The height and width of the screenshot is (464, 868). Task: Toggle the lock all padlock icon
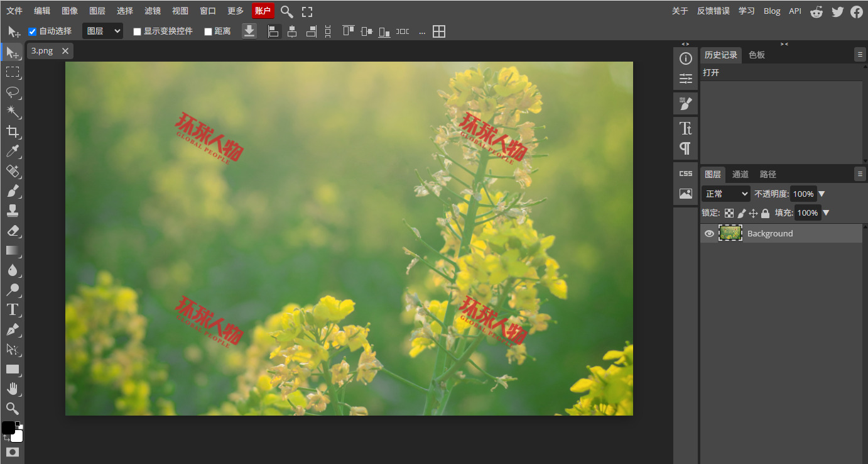click(765, 213)
